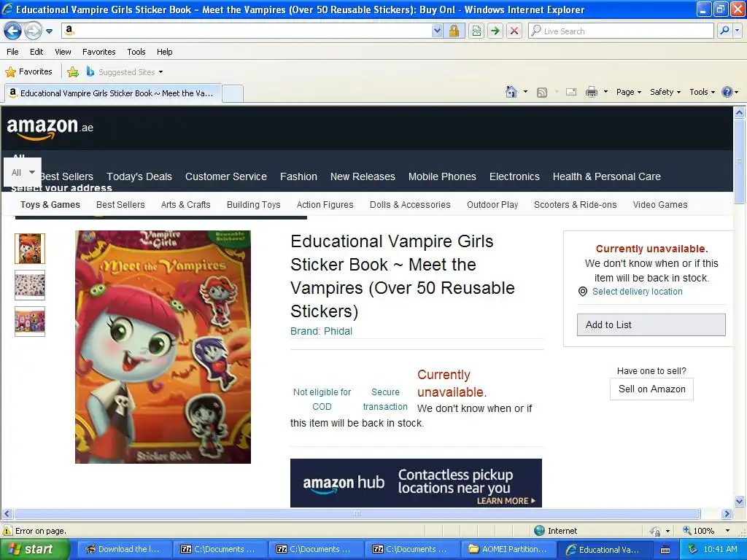Click the Sell on Amazon button
Viewport: 747px width, 560px height.
point(651,389)
